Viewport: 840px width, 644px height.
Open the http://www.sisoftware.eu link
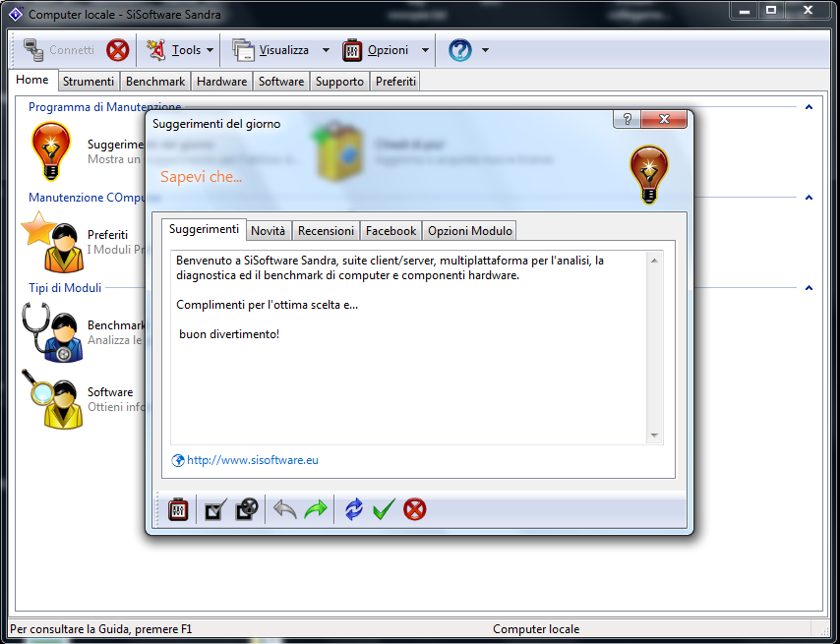click(x=253, y=460)
